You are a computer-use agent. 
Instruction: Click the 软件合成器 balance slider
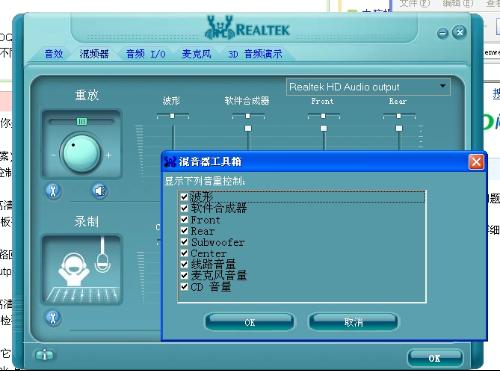[x=248, y=116]
